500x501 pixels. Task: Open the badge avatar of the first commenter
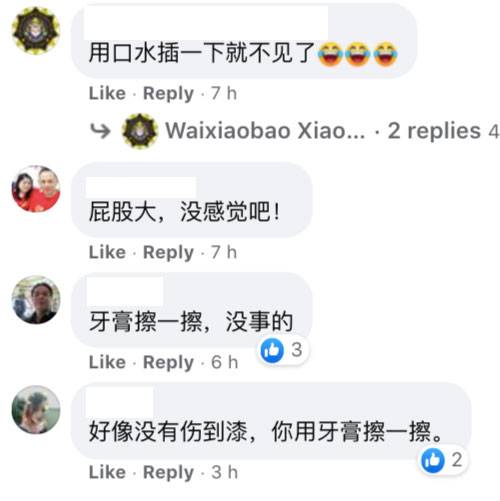[x=36, y=30]
